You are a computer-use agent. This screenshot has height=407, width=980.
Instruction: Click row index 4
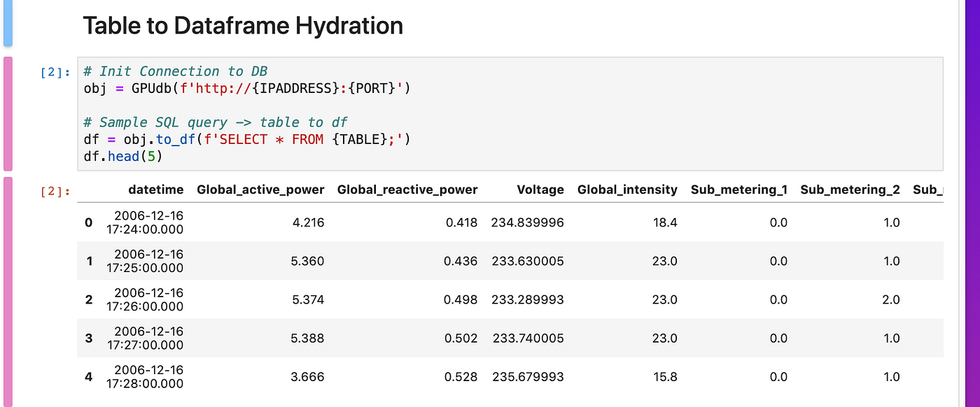(88, 376)
